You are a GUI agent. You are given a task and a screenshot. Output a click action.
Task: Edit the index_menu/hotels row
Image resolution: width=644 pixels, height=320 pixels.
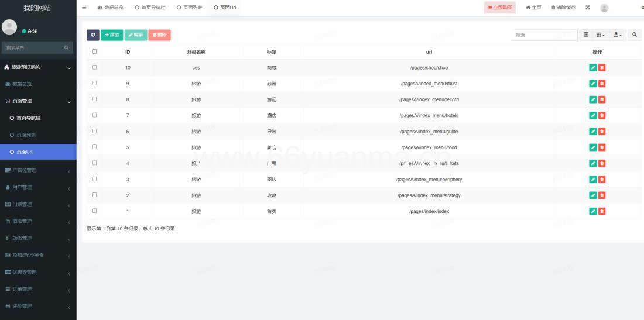click(592, 116)
